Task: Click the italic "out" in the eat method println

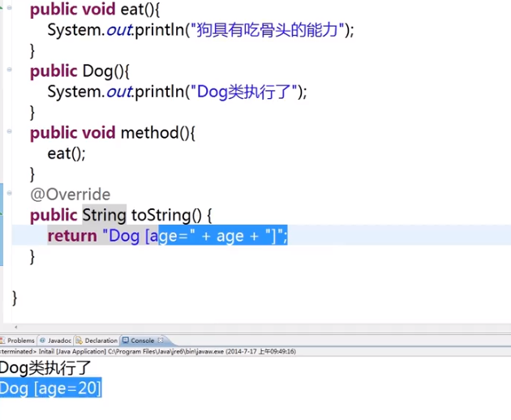Action: click(119, 30)
